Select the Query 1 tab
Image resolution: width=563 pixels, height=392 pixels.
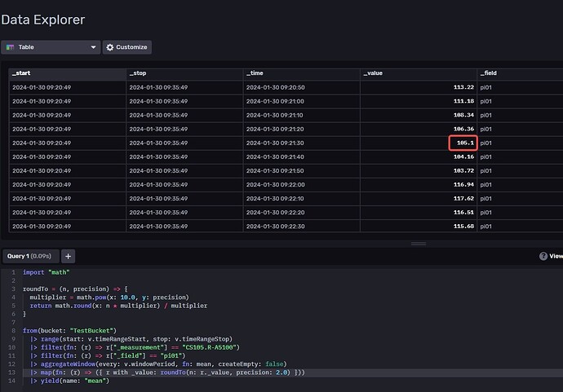(x=30, y=256)
